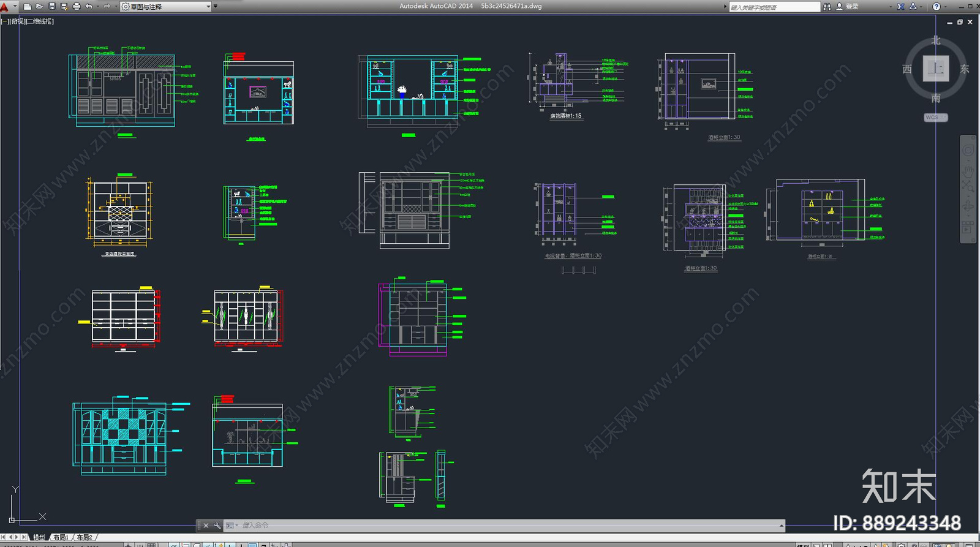Open recent commands list in command line
Screen dimensions: 980x547
(x=232, y=526)
